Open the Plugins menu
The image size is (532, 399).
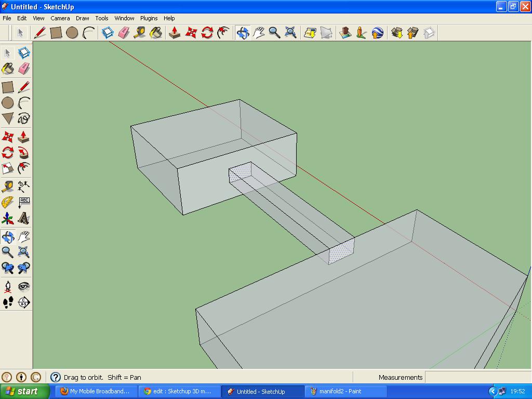[149, 18]
